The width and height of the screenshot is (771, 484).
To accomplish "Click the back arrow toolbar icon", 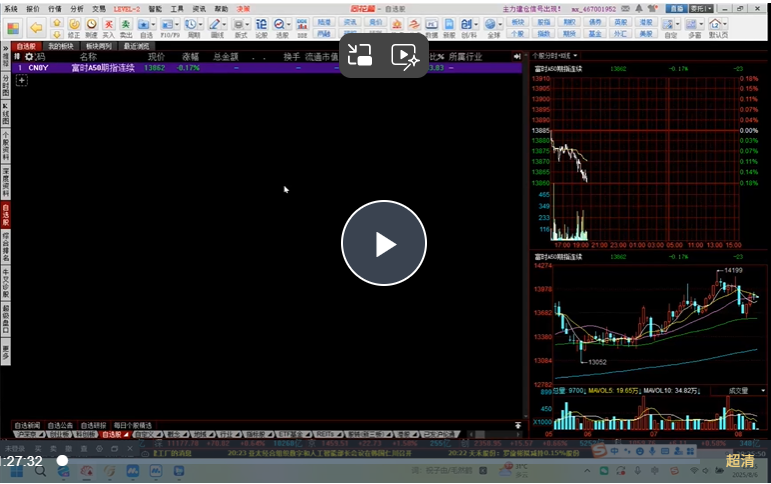I will point(36,26).
